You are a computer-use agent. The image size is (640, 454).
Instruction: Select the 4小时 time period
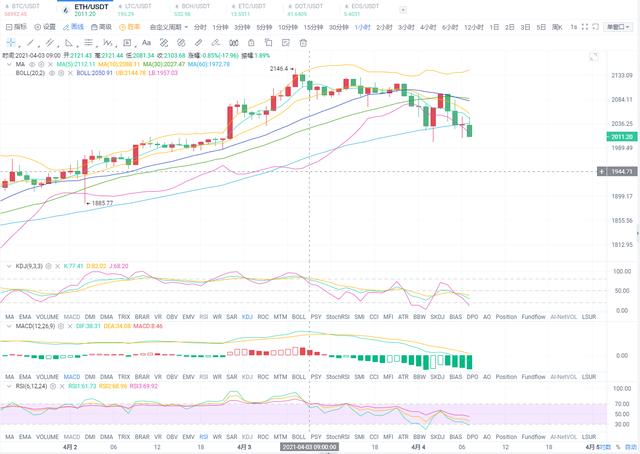[428, 27]
